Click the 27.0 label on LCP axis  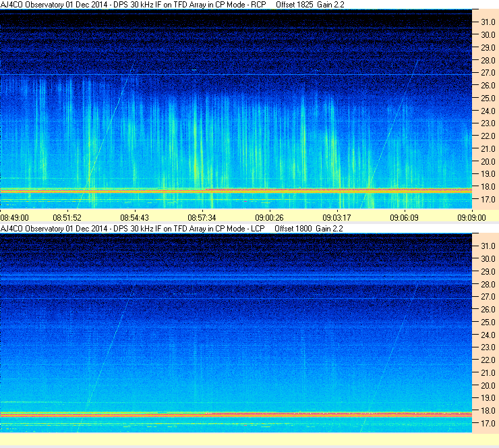(488, 297)
